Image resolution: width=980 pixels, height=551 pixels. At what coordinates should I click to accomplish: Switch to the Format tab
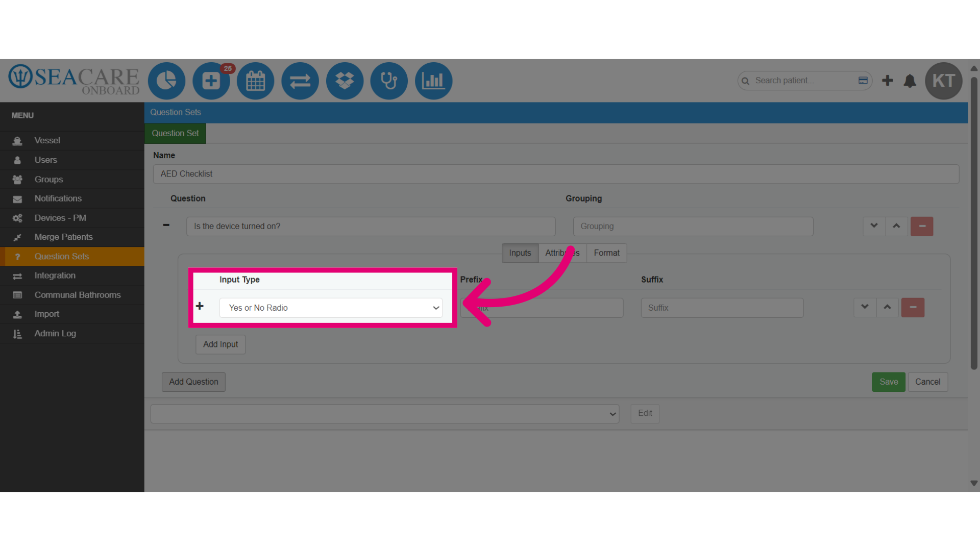coord(606,253)
